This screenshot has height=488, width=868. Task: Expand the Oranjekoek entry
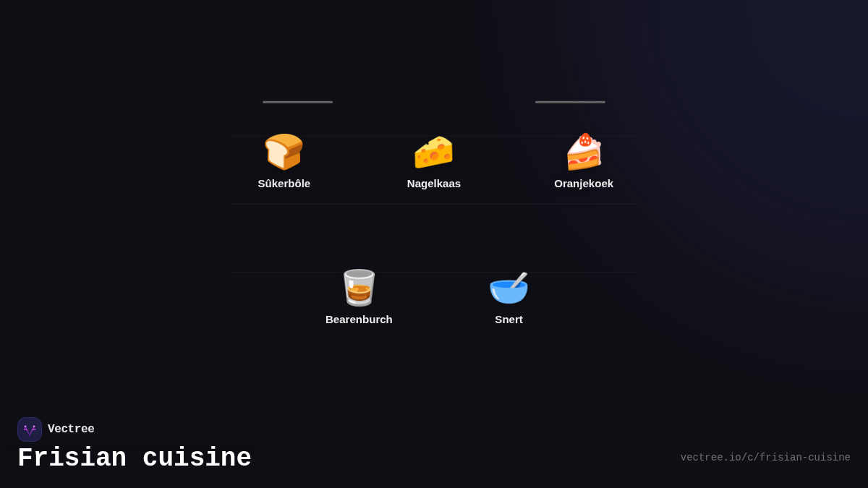pyautogui.click(x=584, y=163)
